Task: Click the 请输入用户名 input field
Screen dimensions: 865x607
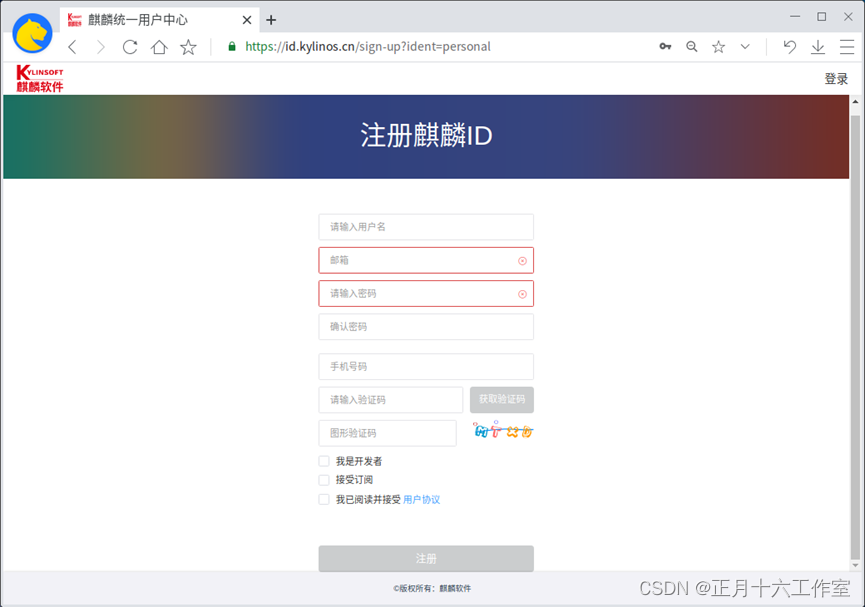Action: coord(426,227)
